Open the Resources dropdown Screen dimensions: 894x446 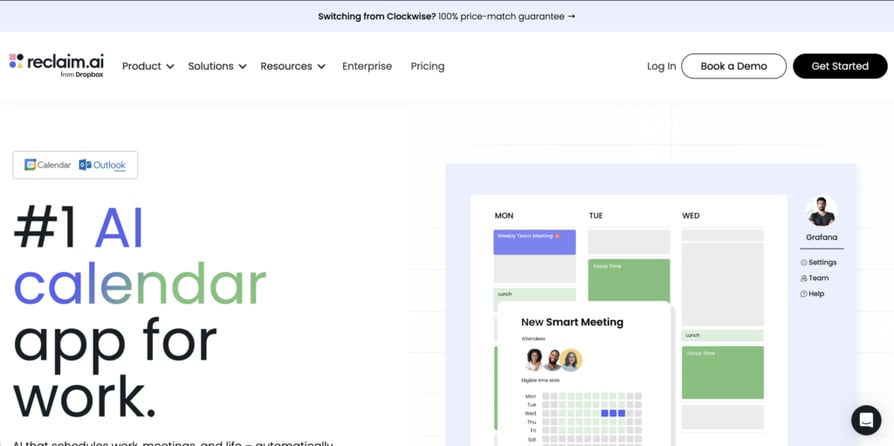click(292, 66)
